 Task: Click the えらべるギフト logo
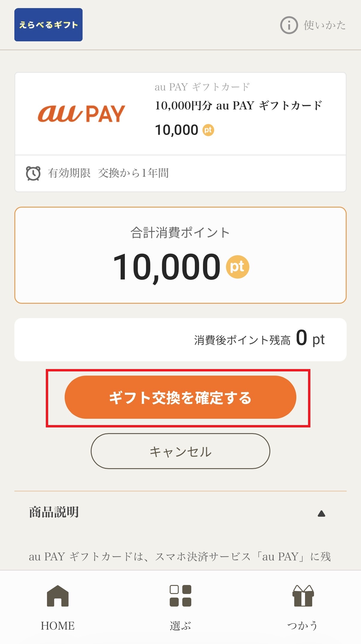(48, 25)
